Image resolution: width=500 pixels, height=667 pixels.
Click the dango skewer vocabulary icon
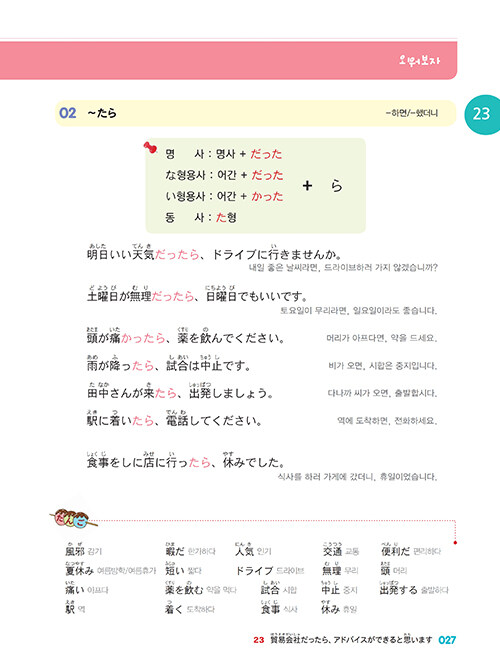click(x=72, y=519)
